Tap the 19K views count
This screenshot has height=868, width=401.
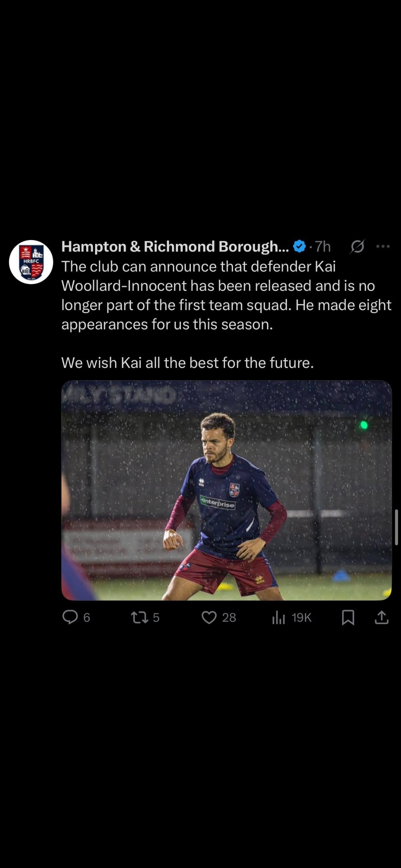[x=301, y=618]
